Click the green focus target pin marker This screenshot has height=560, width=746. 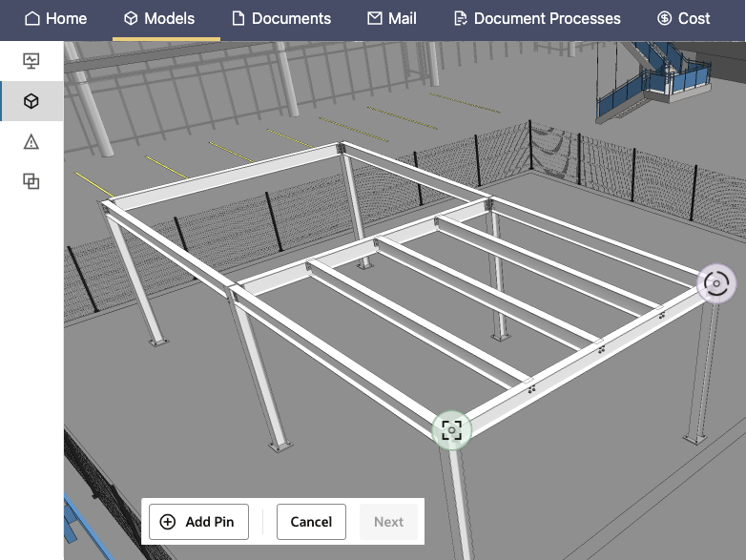coord(451,430)
